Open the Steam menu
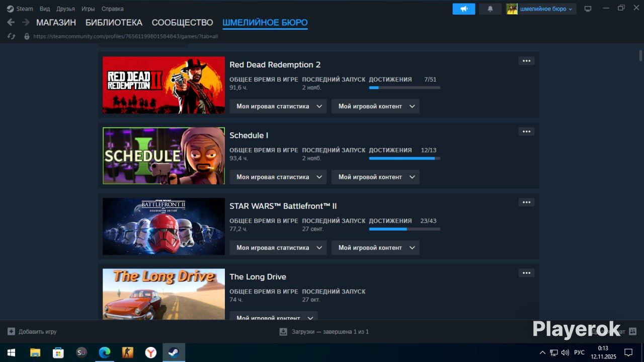This screenshot has height=362, width=644. tap(25, 9)
